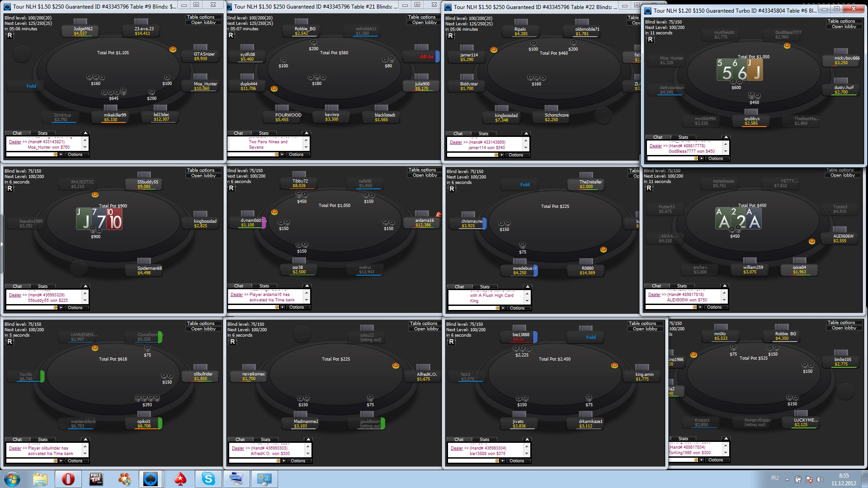Open the Opera browser from the taskbar
Screen dimensions: 868x488
pyautogui.click(x=68, y=479)
